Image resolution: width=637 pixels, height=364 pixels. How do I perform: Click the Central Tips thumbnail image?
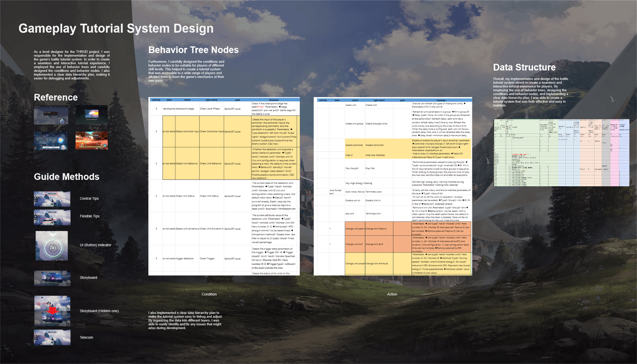(52, 199)
